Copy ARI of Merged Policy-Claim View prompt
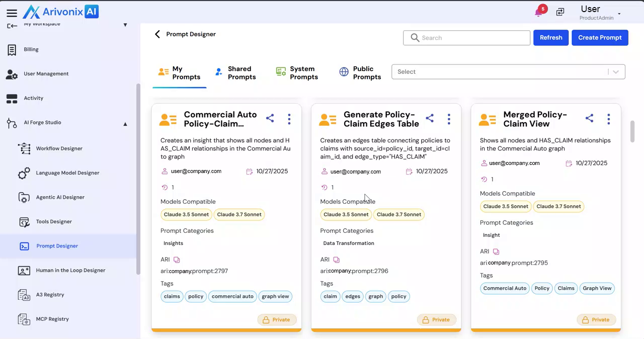The width and height of the screenshot is (644, 339). [x=496, y=251]
